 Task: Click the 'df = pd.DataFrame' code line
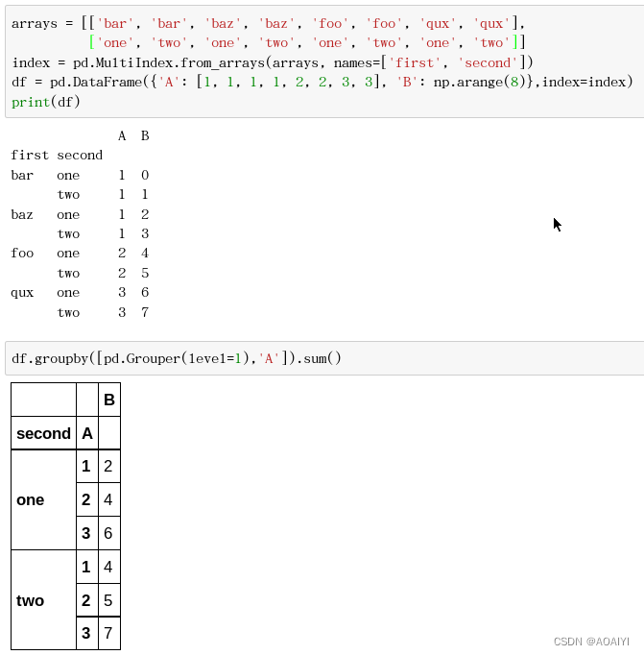322,82
